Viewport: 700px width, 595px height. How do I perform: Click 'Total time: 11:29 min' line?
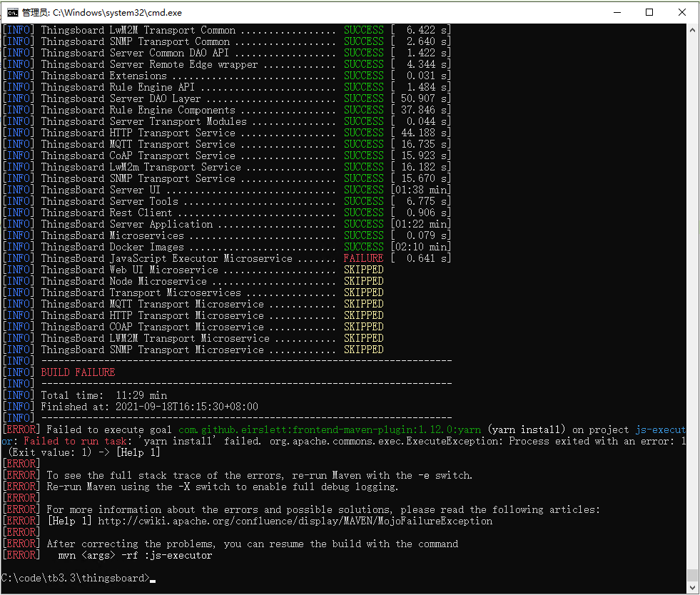coord(104,395)
